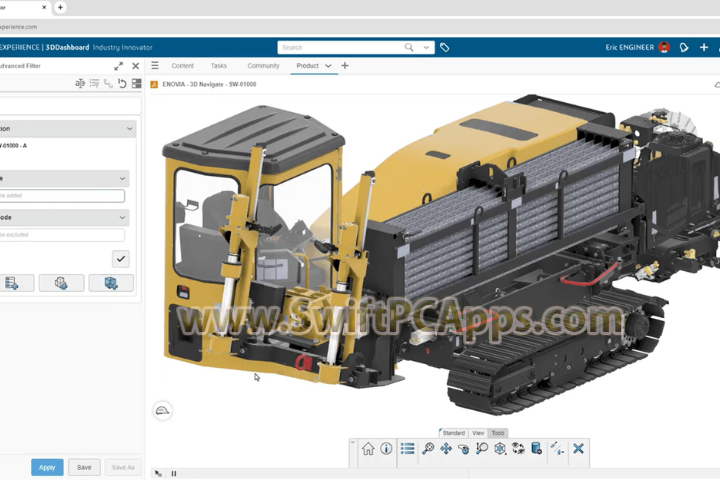Click the middle cube filter button
This screenshot has width=720, height=480.
[x=62, y=283]
